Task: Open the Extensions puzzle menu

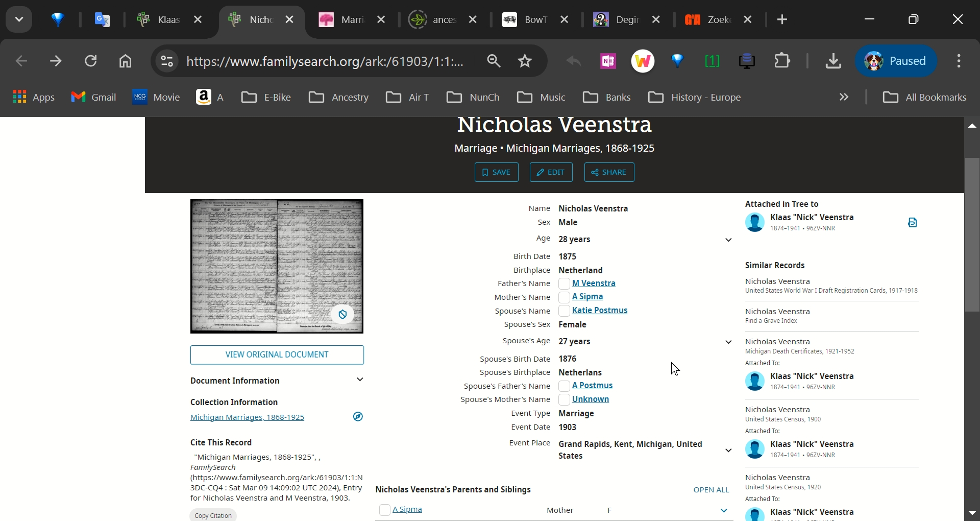Action: point(782,61)
